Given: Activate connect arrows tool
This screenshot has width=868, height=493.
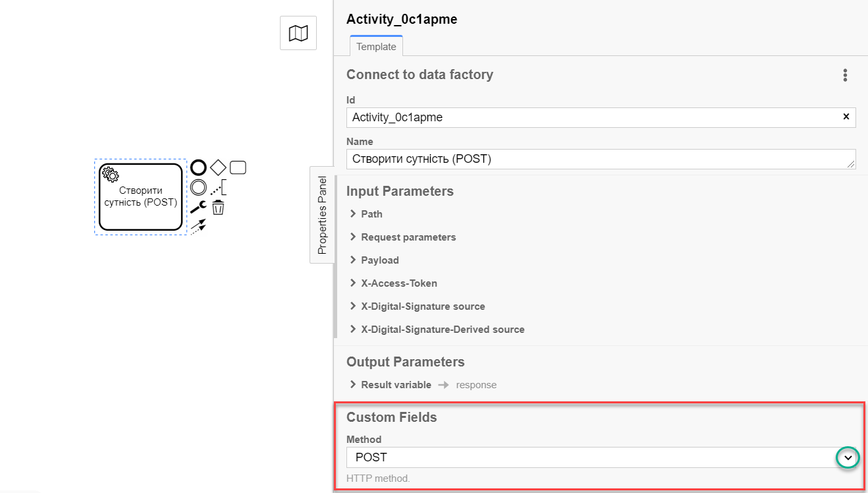Looking at the screenshot, I should [198, 226].
